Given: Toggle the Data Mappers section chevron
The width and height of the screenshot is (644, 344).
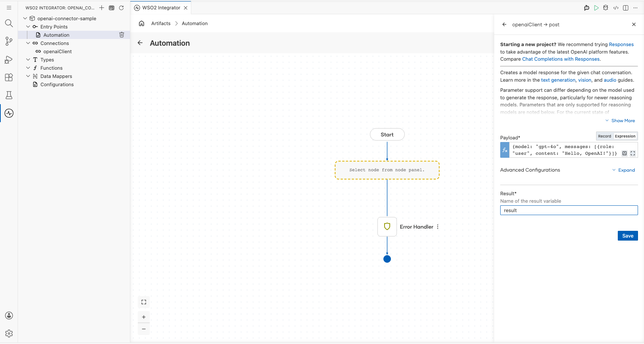Looking at the screenshot, I should click(x=28, y=76).
